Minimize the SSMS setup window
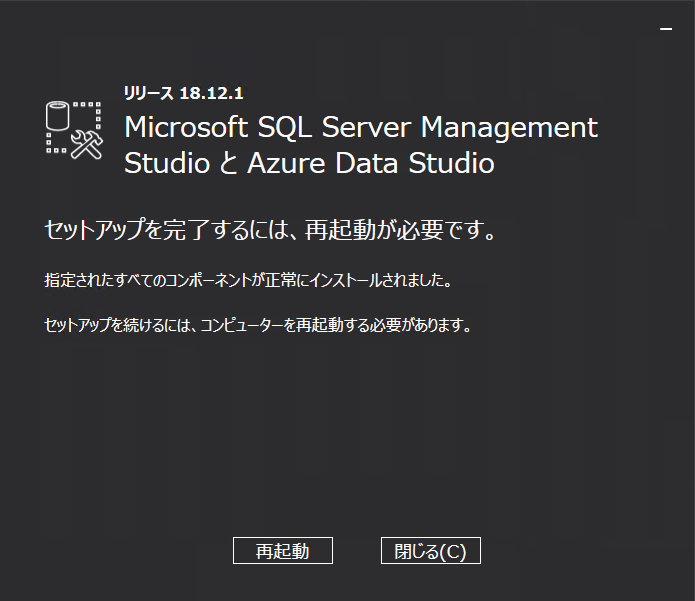This screenshot has width=695, height=601. click(666, 29)
